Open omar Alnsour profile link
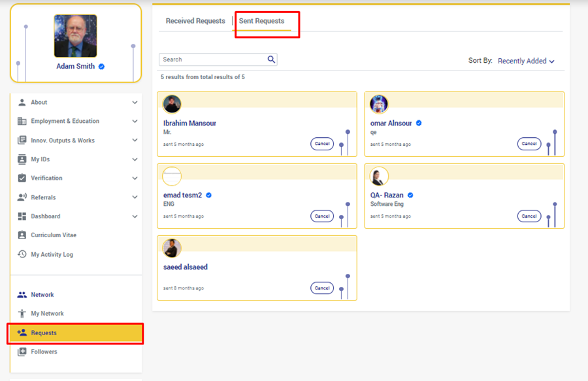 [391, 123]
